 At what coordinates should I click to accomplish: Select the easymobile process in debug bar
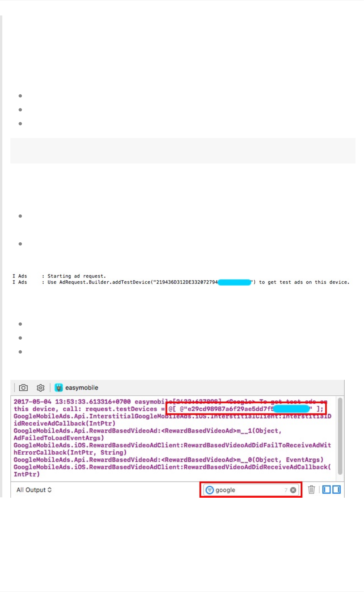[76, 388]
